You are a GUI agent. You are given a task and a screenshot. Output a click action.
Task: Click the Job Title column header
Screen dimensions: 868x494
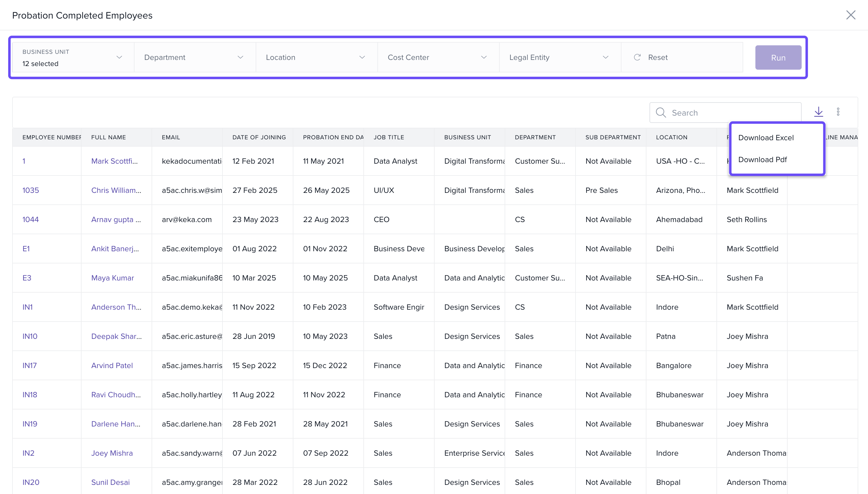[x=388, y=137]
